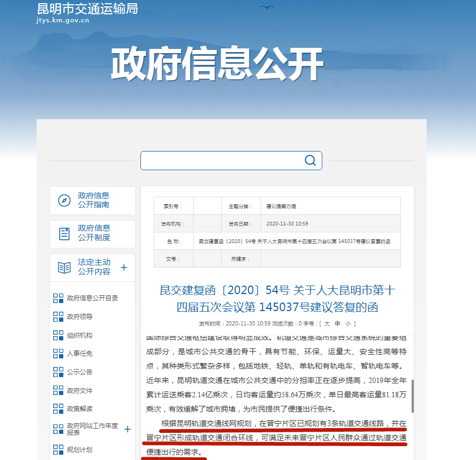Click the grid icon beside 政府文件
The height and width of the screenshot is (460, 476).
(58, 390)
